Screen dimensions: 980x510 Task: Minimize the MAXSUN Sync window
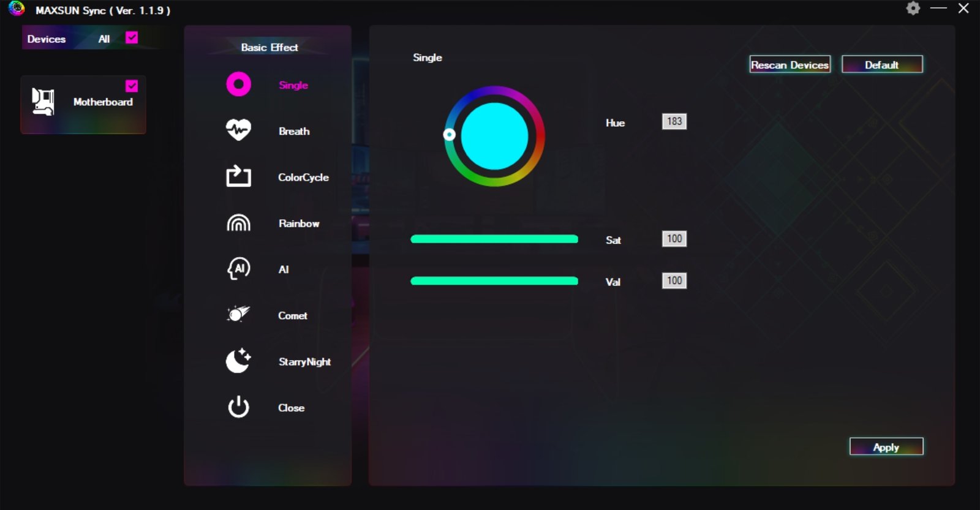pyautogui.click(x=938, y=8)
